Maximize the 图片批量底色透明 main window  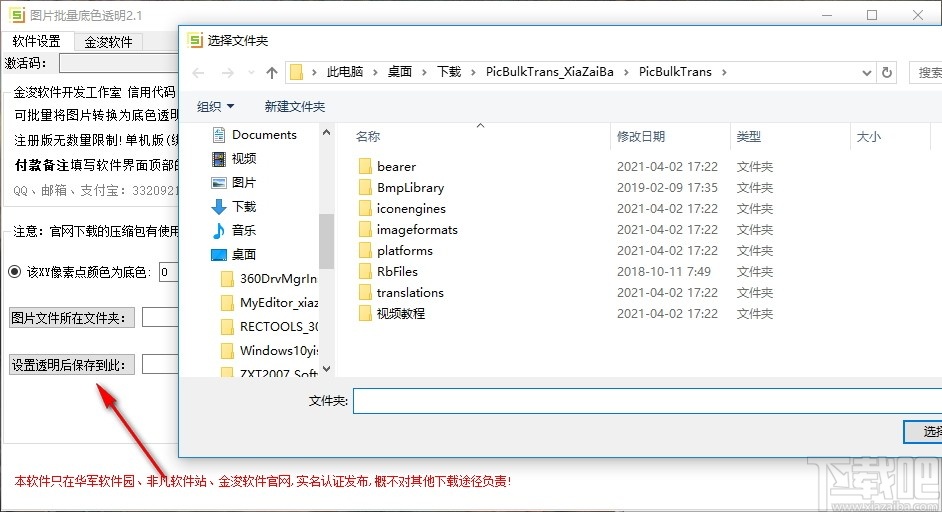[x=872, y=15]
